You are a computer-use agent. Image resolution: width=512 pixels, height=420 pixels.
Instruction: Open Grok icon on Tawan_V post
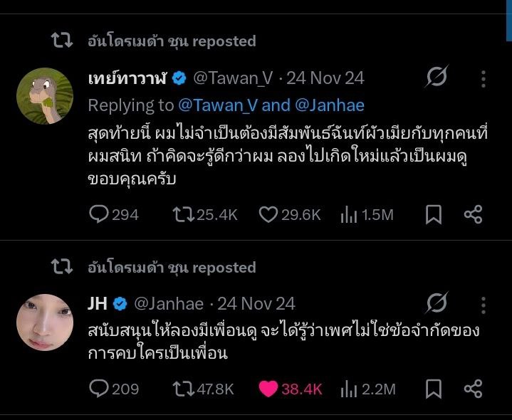click(x=436, y=78)
